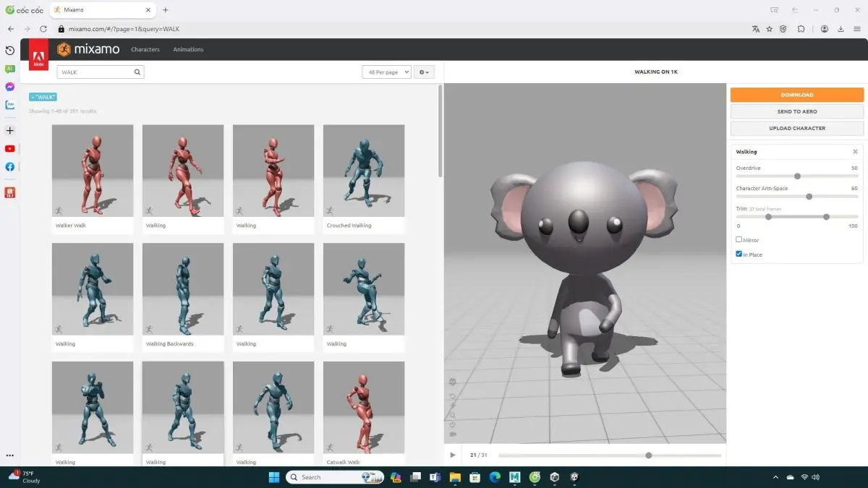The height and width of the screenshot is (488, 868).
Task: Play the animation preview
Action: click(453, 455)
